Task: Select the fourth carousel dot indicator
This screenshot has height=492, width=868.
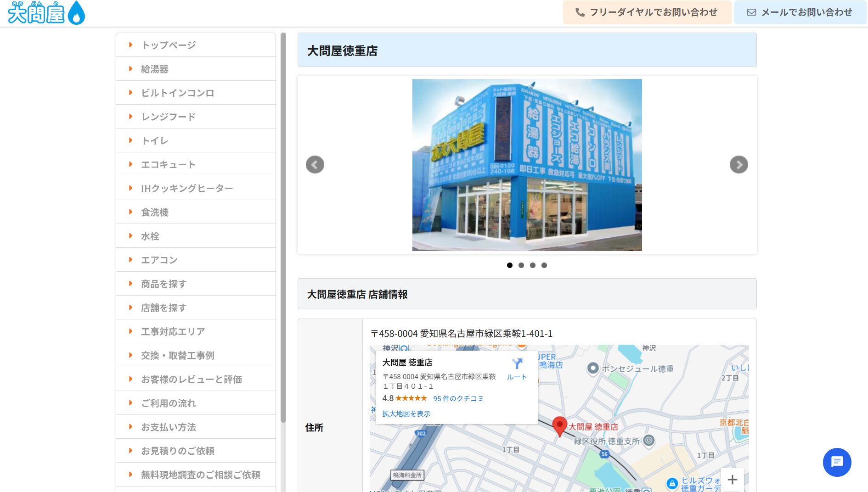Action: 544,265
